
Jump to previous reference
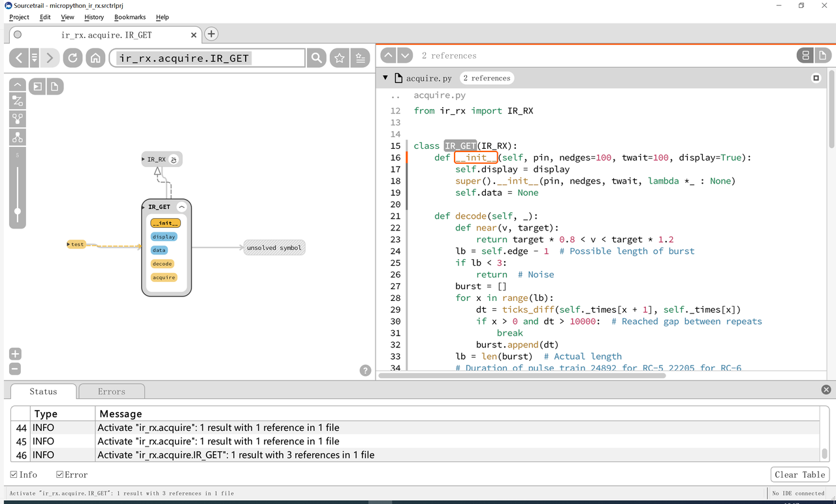tap(388, 55)
